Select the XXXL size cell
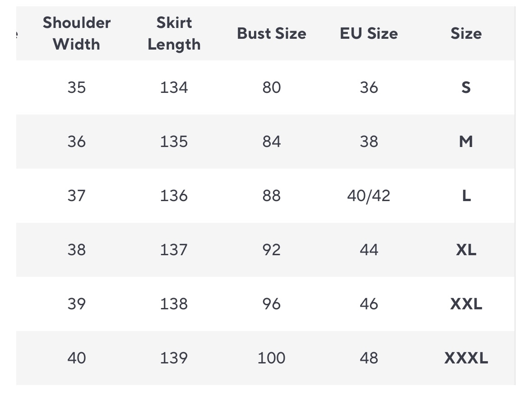The width and height of the screenshot is (532, 395). coord(466,358)
